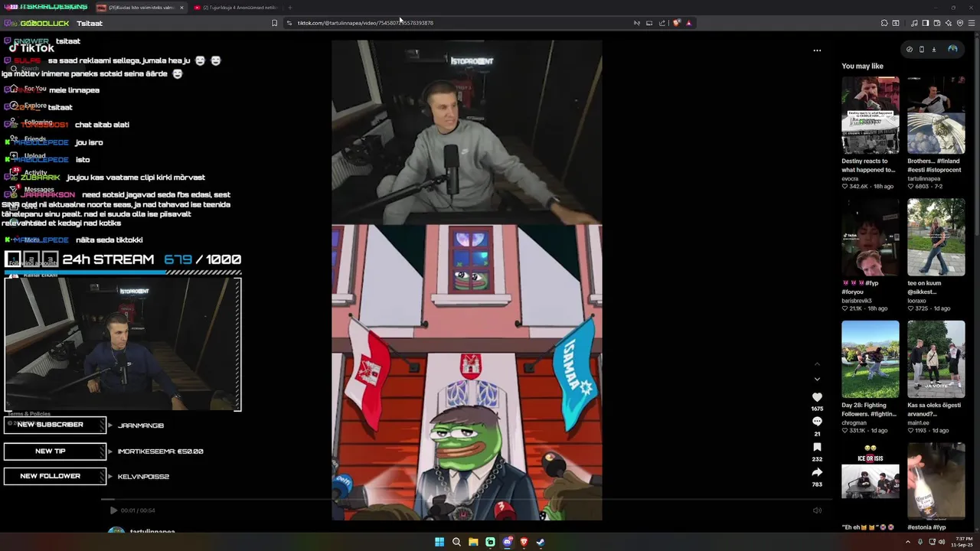Open the browser extensions puzzle icon

(884, 23)
